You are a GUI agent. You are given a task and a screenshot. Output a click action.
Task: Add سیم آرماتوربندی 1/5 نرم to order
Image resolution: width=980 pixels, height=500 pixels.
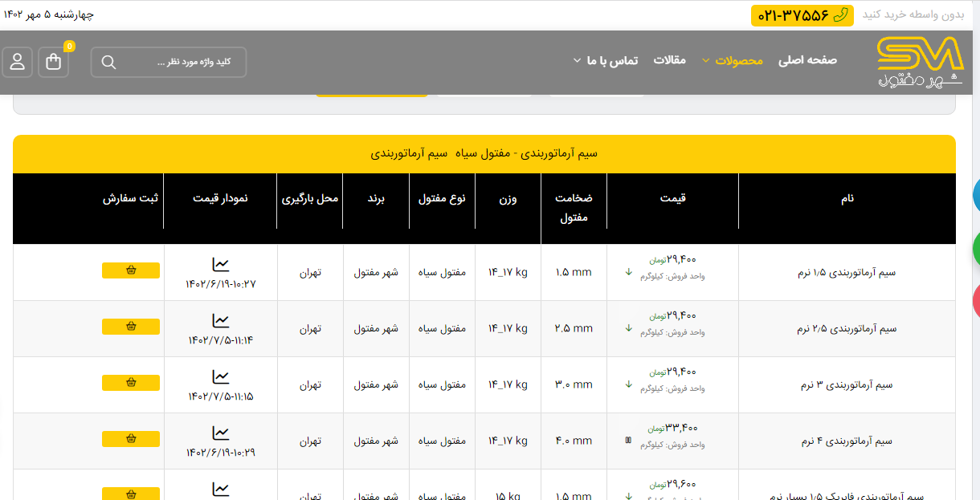[x=131, y=270]
